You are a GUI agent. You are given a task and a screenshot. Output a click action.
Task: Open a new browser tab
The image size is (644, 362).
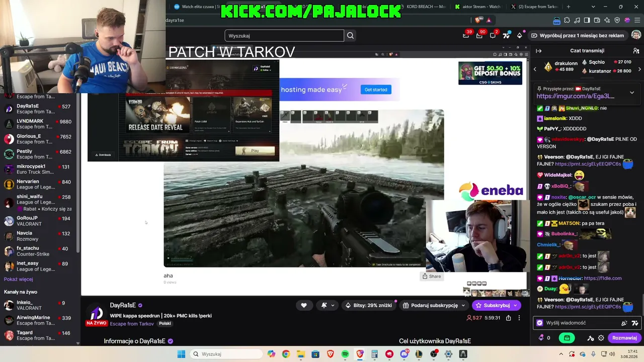point(569,7)
